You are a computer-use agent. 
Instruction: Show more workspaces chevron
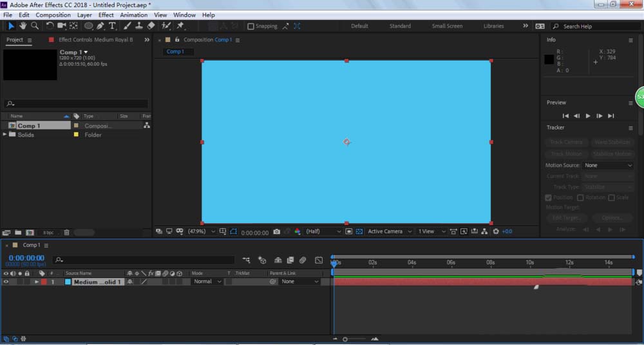(x=526, y=26)
